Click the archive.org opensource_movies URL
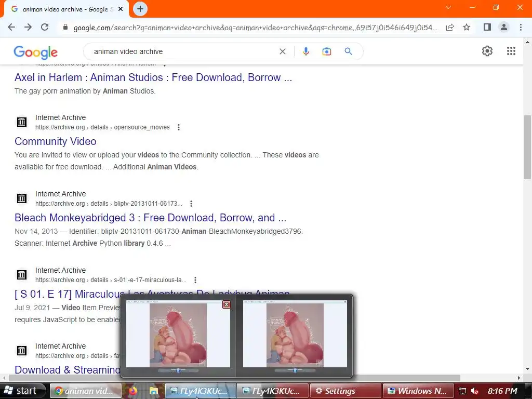The height and width of the screenshot is (399, 532). tap(102, 127)
